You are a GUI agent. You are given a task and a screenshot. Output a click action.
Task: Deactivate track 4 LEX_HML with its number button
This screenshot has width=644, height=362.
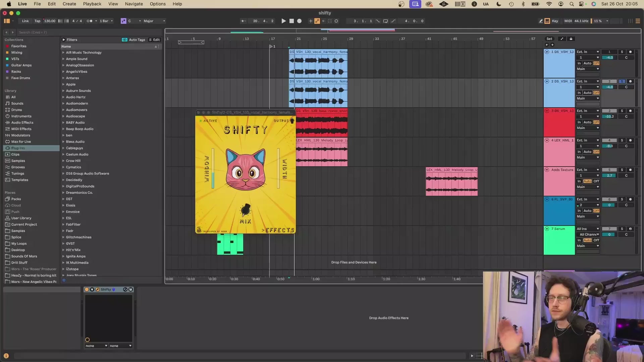coord(609,140)
